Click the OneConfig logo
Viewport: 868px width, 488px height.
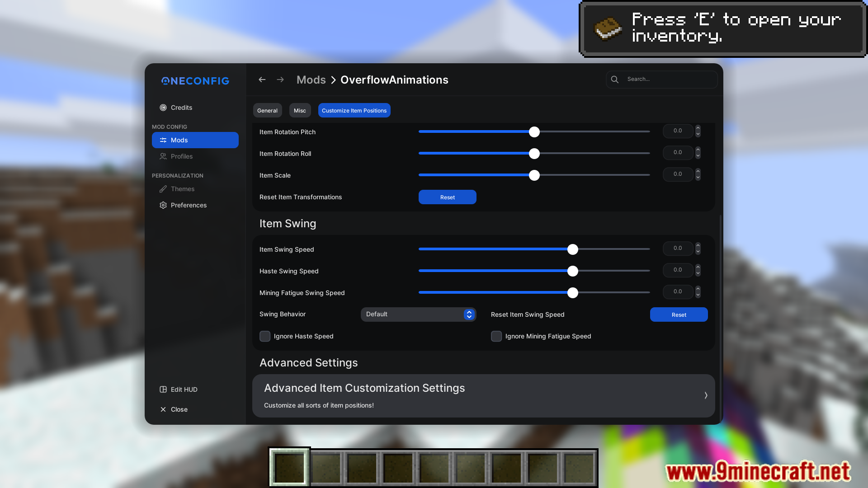[195, 81]
